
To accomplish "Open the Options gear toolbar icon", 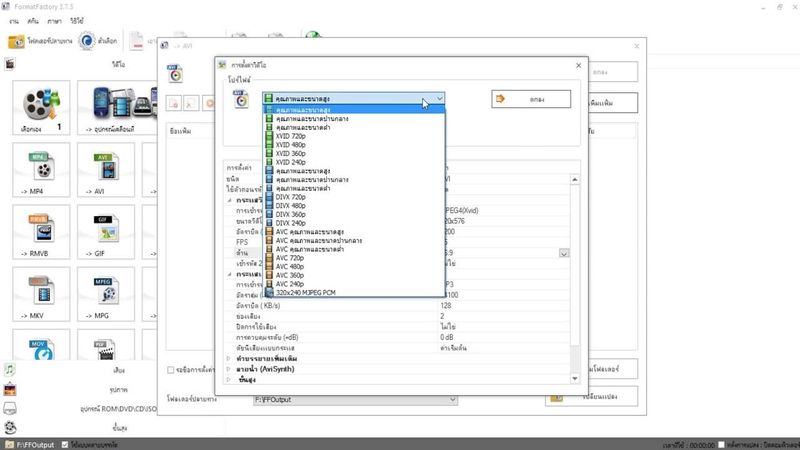I will (87, 41).
